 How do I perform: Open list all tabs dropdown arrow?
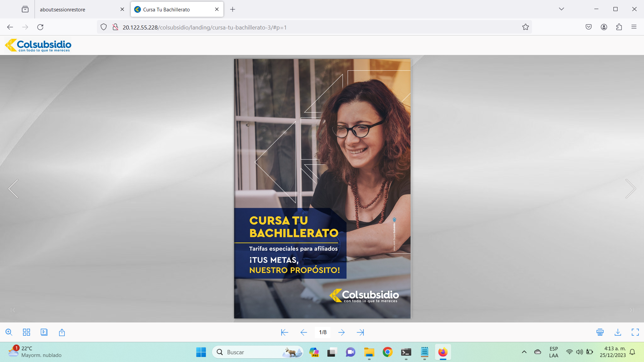(561, 9)
